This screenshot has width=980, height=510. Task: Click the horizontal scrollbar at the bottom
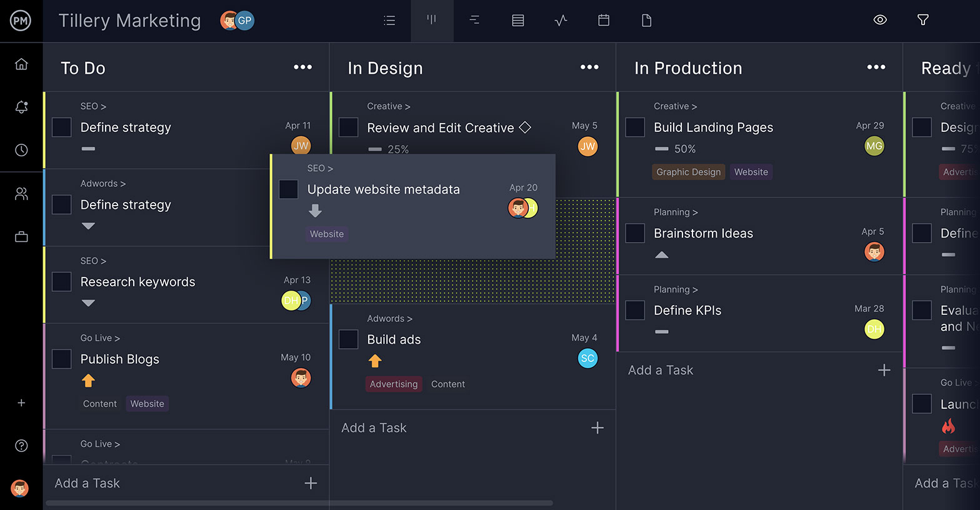[x=299, y=503]
